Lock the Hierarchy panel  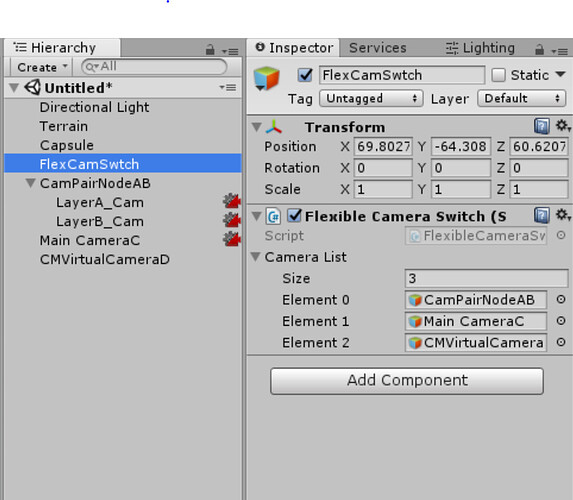(210, 49)
